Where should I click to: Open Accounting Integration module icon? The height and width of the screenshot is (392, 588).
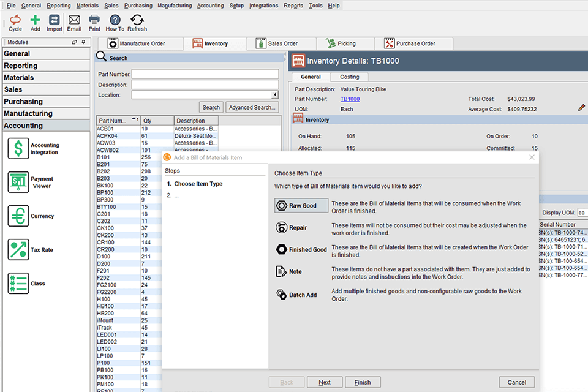click(18, 149)
